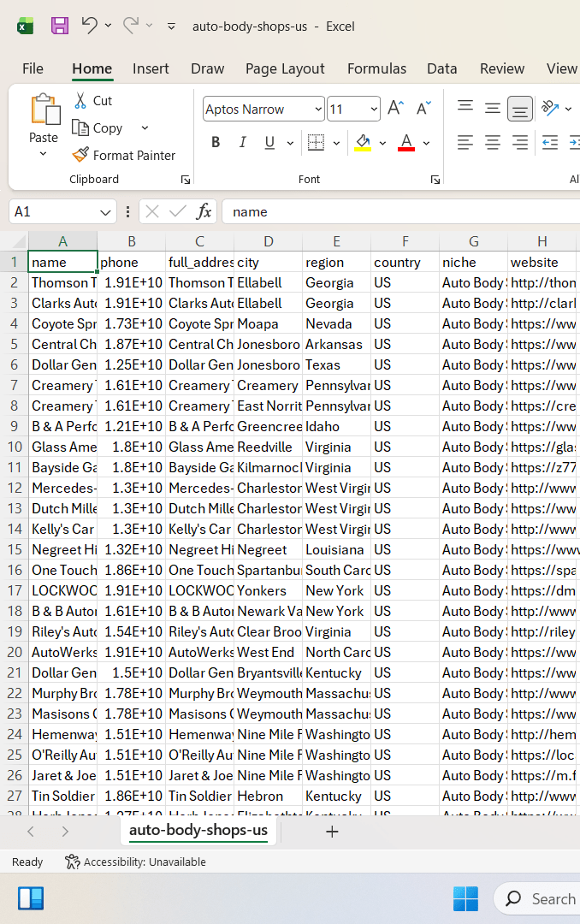Center text horizontally
This screenshot has height=924, width=580.
[x=492, y=142]
